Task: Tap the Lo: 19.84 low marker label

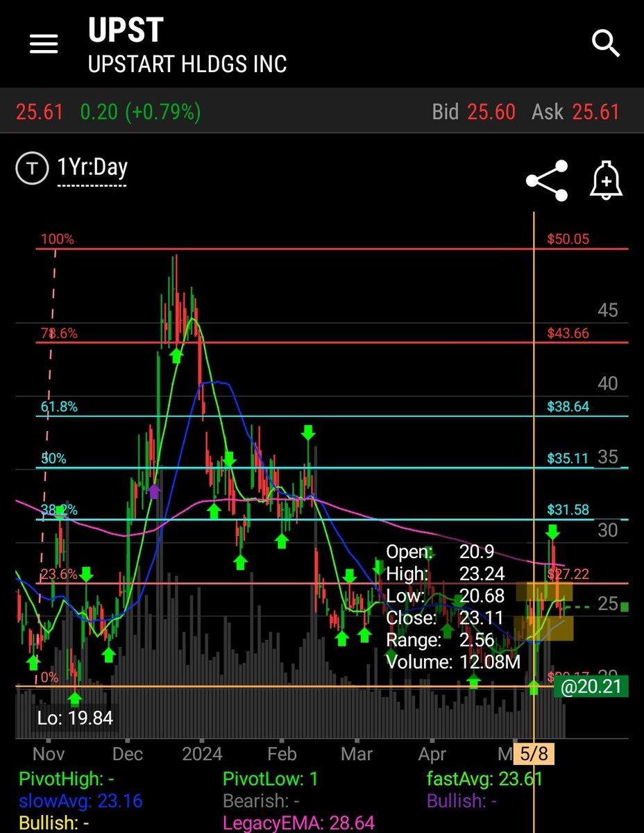Action: 74,717
